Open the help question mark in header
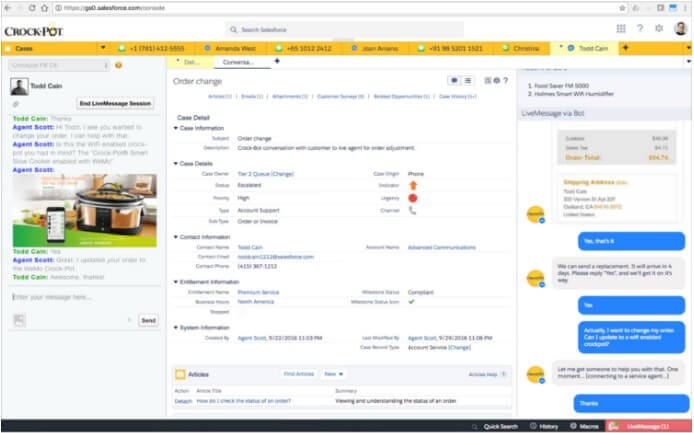694x433 pixels. (640, 28)
